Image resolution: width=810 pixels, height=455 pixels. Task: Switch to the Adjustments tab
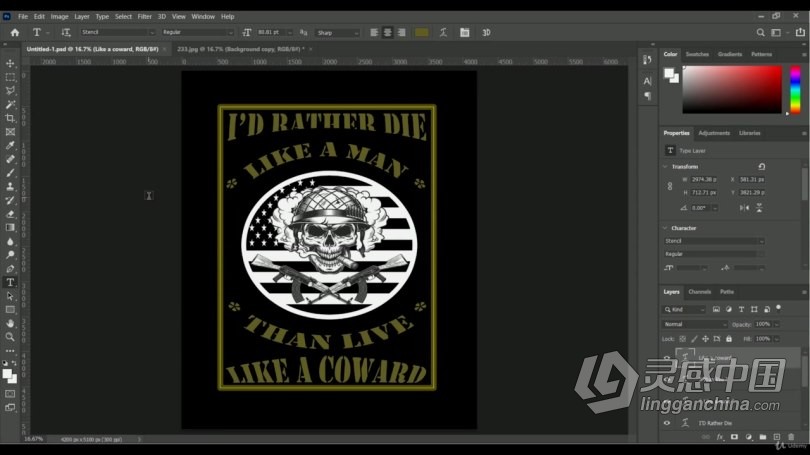click(x=714, y=133)
